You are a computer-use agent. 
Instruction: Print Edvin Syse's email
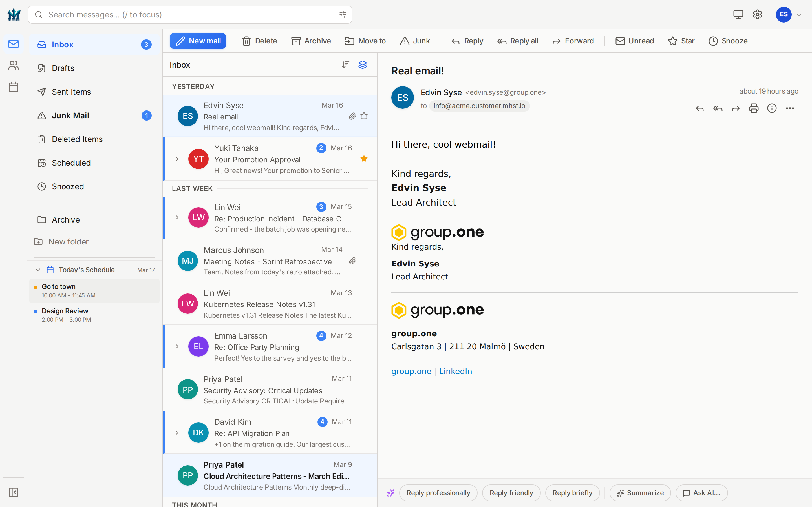(x=754, y=108)
